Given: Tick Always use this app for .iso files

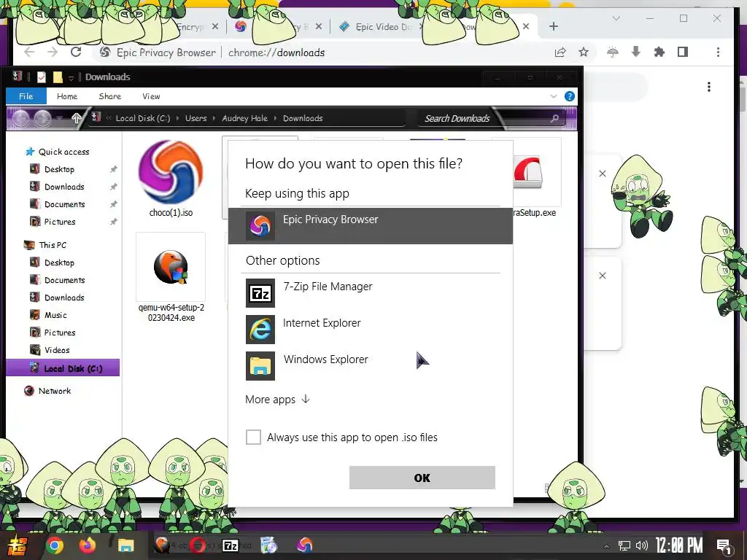Looking at the screenshot, I should tap(253, 437).
